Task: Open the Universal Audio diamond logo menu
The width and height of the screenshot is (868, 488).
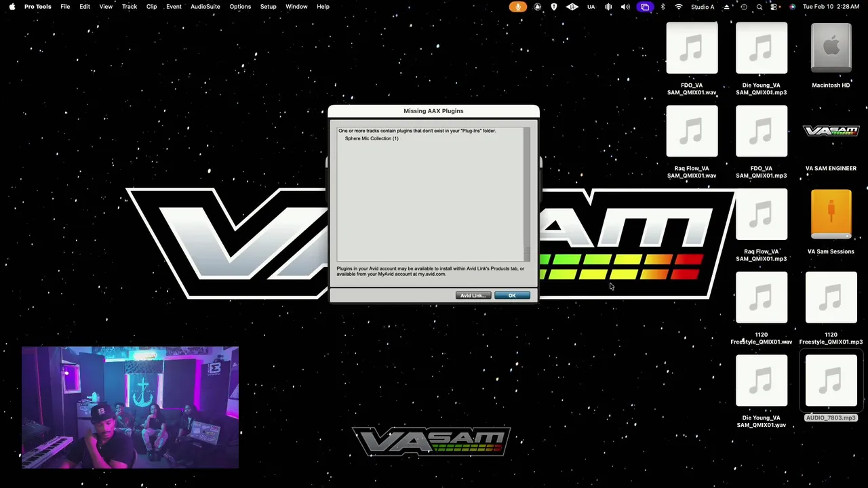Action: pos(572,7)
